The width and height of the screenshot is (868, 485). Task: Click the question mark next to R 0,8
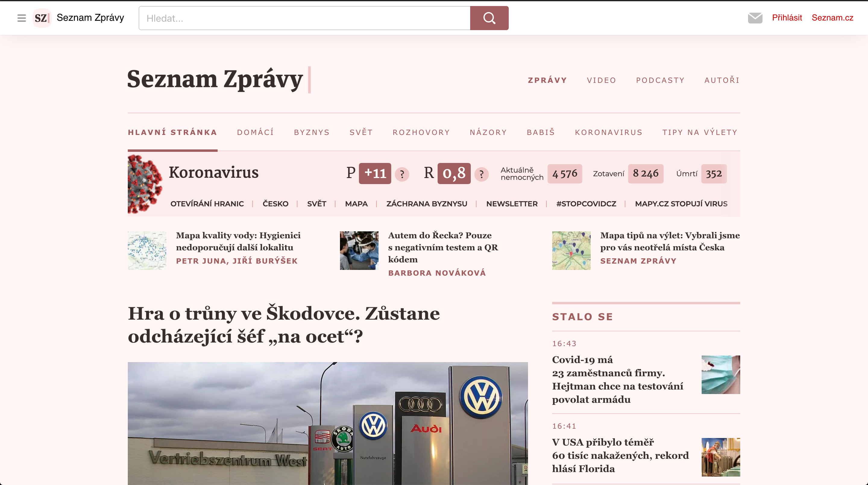click(482, 174)
